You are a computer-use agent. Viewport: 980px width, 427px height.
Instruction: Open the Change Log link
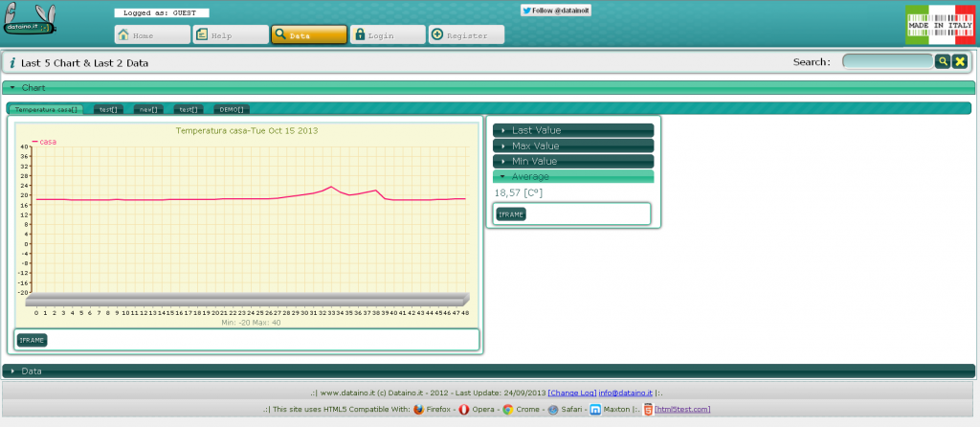571,393
